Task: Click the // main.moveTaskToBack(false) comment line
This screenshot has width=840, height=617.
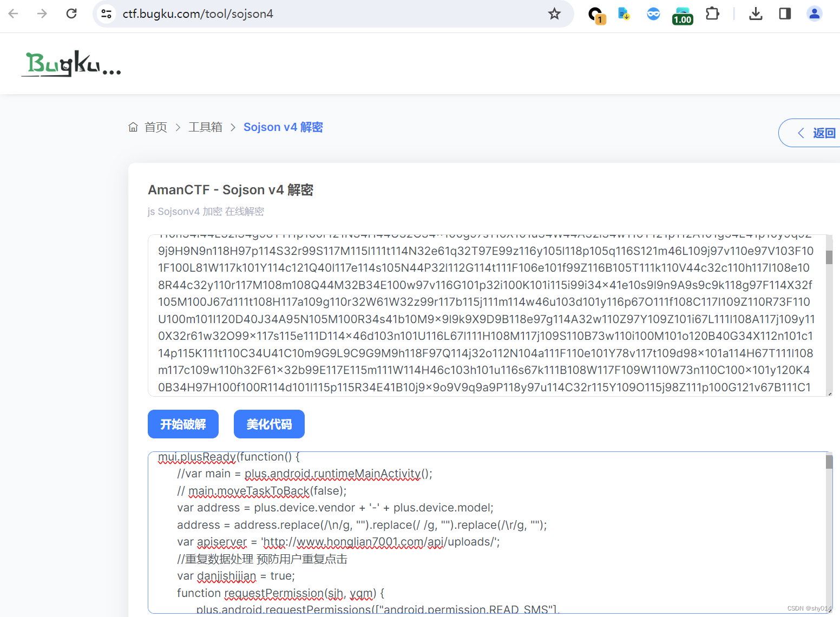Action: coord(261,491)
